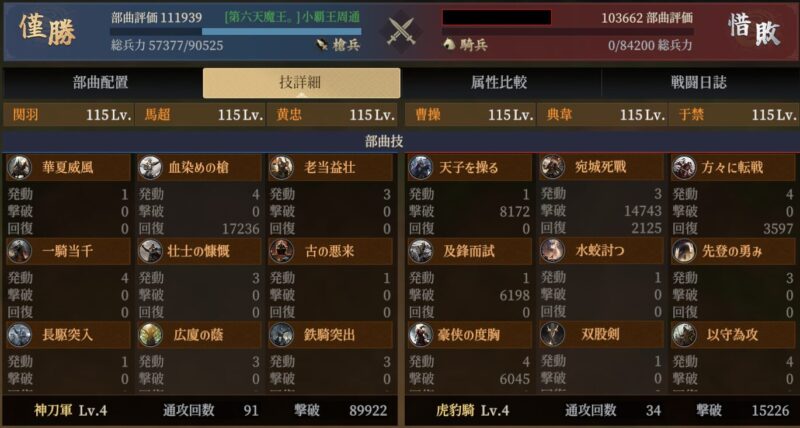Click the crossed swords battle emblem

tap(401, 32)
